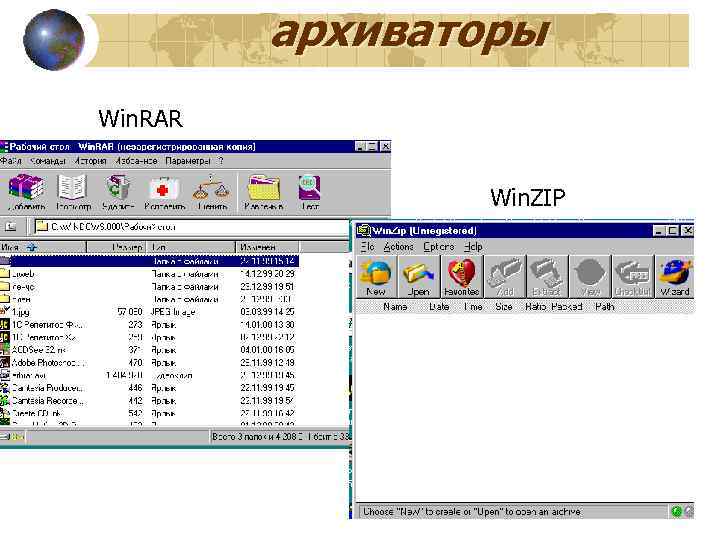Click the Name column header in WinZip
The width and height of the screenshot is (720, 540).
click(395, 307)
